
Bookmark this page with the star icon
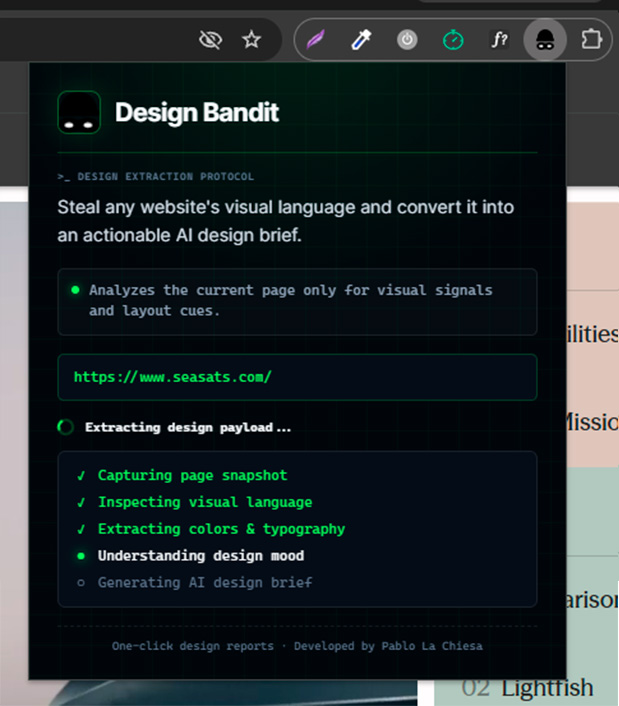click(251, 40)
